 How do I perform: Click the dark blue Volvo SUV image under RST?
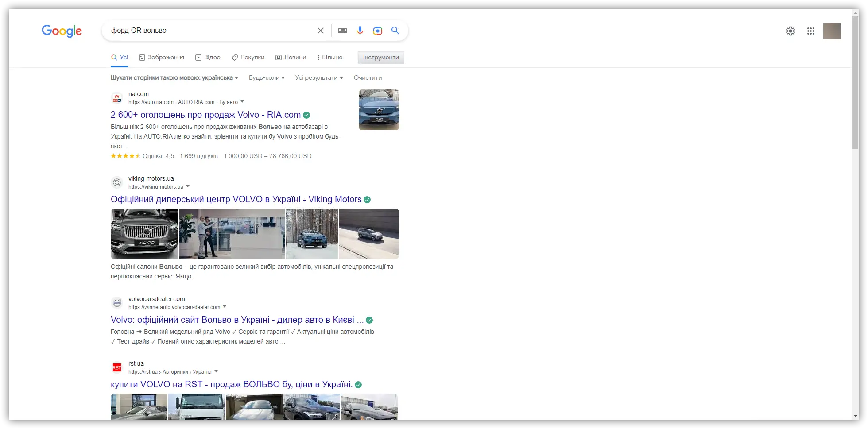312,407
